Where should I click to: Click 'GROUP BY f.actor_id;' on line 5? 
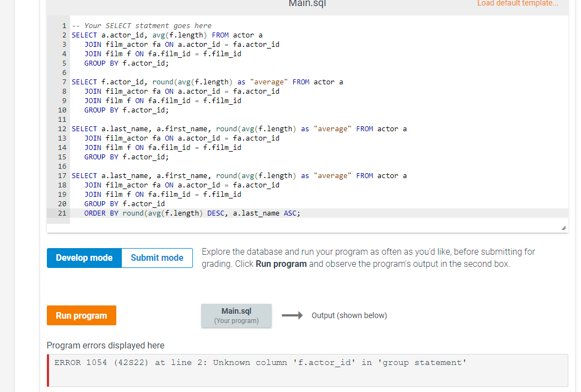pyautogui.click(x=126, y=63)
